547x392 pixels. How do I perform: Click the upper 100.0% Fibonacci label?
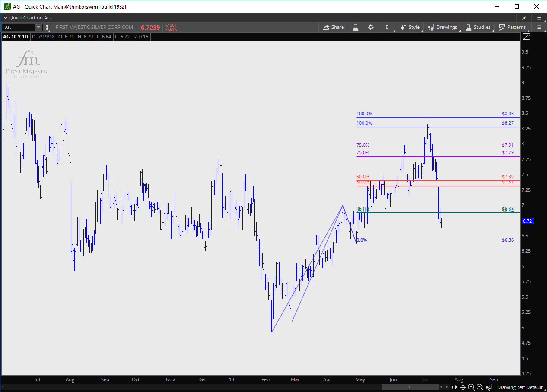tap(364, 114)
